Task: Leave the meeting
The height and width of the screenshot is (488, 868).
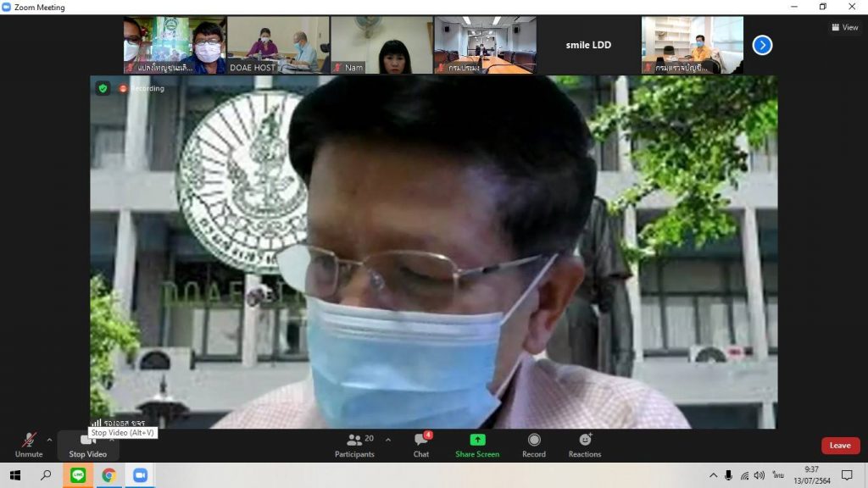Action: coord(840,446)
